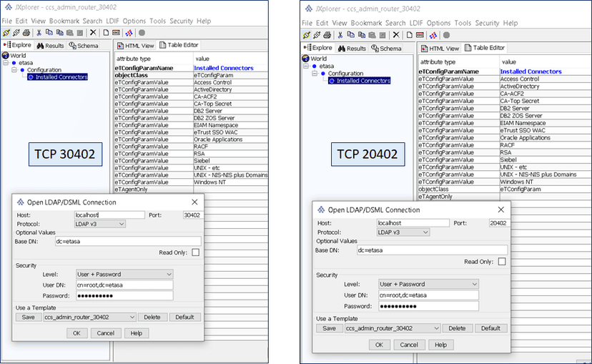592x364 pixels.
Task: Click the Base DN field in port 20402 dialog
Action: [431, 250]
